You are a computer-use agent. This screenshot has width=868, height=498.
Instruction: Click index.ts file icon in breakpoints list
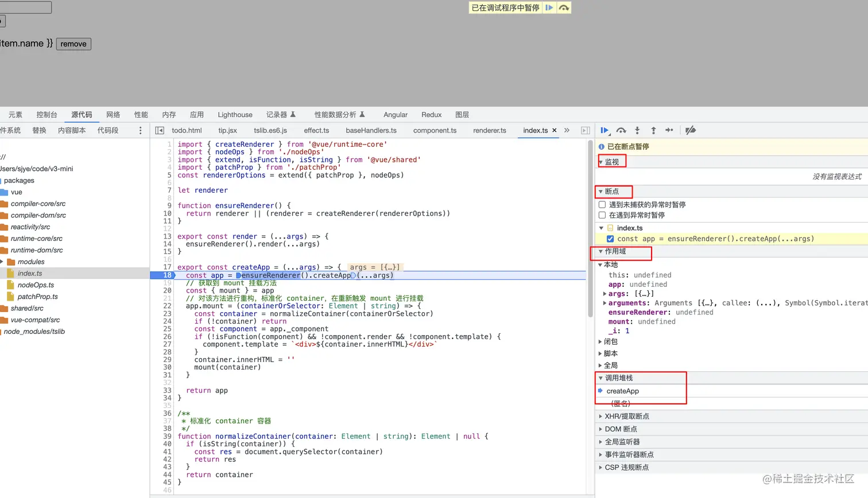click(x=610, y=228)
